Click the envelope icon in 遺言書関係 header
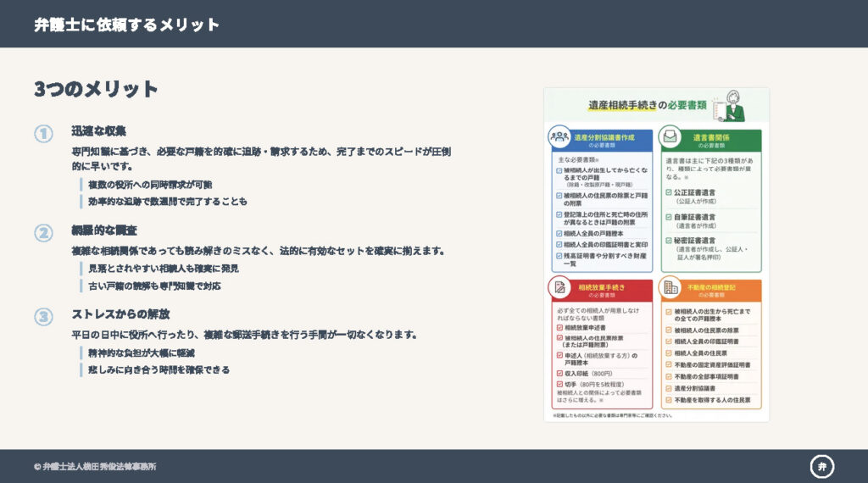 tap(670, 138)
